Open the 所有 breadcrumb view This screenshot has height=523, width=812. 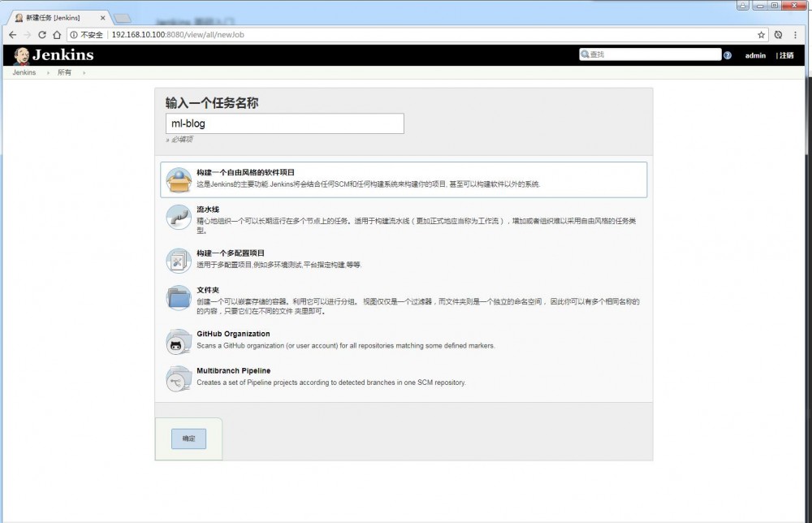pos(66,72)
